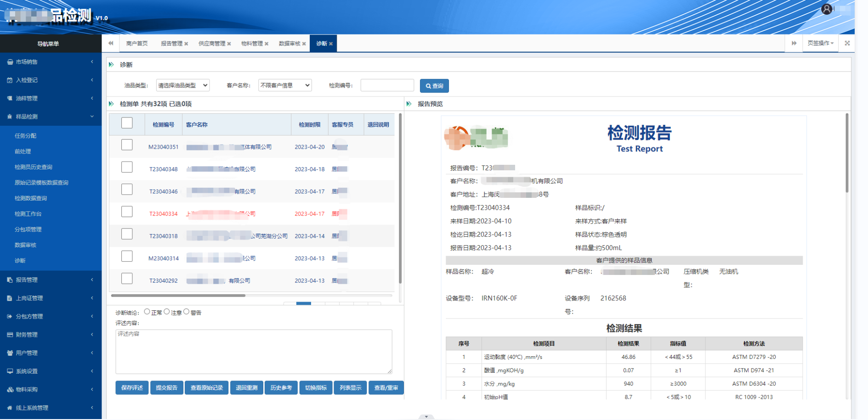Switch to the 数据审核 tab

pyautogui.click(x=289, y=44)
